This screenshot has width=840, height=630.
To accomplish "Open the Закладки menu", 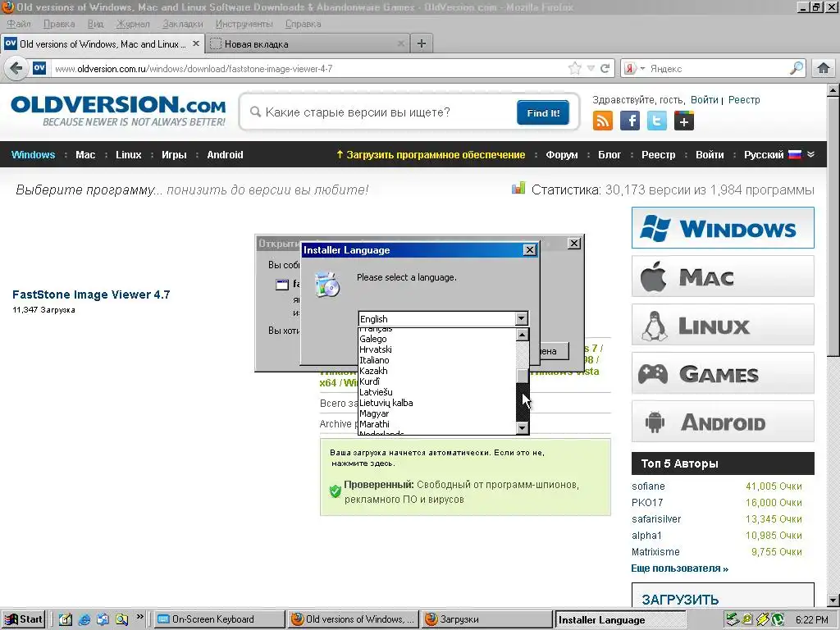I will click(x=183, y=24).
